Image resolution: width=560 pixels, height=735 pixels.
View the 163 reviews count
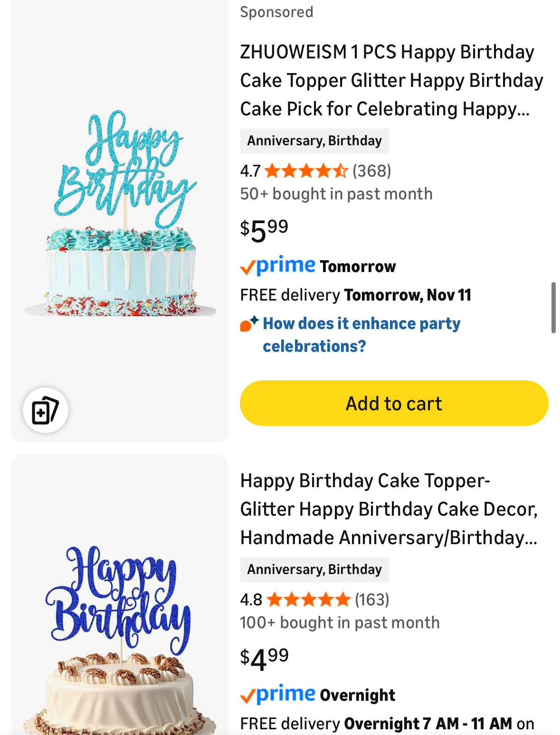pyautogui.click(x=372, y=600)
